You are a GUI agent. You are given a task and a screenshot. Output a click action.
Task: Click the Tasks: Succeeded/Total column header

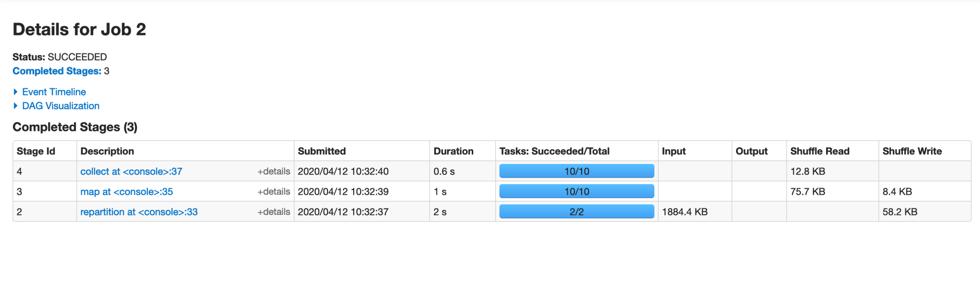tap(554, 151)
